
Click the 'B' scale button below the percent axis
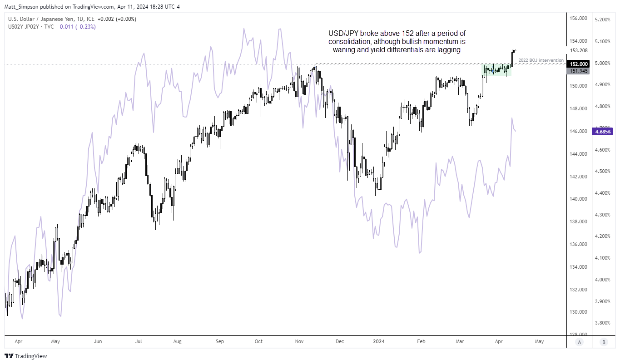tap(603, 342)
